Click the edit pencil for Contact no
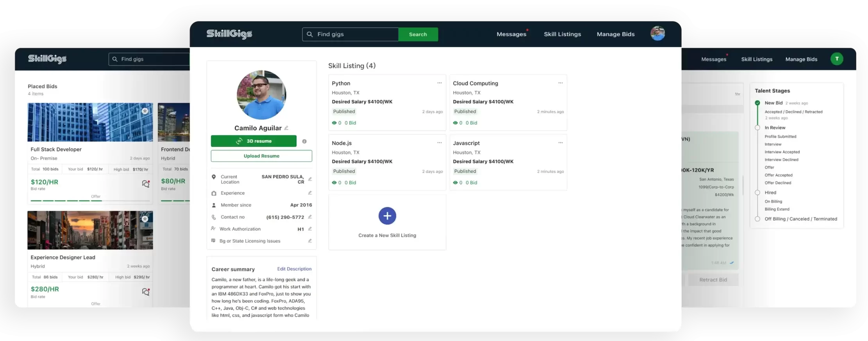868x341 pixels. (310, 217)
